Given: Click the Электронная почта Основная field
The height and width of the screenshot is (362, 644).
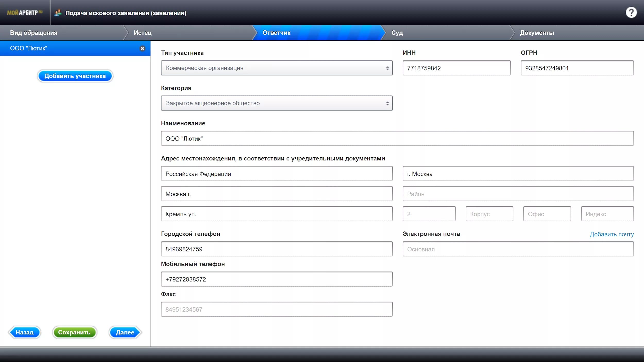Looking at the screenshot, I should point(518,249).
